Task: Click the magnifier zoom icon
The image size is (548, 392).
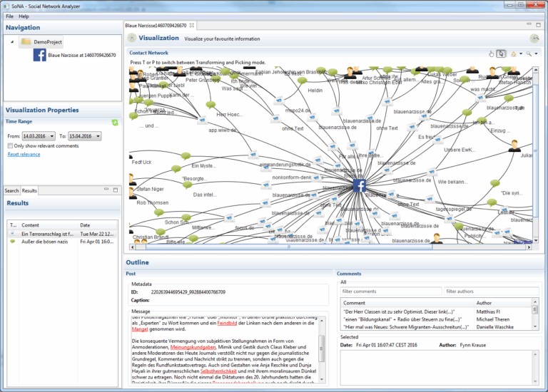Action: (x=529, y=53)
